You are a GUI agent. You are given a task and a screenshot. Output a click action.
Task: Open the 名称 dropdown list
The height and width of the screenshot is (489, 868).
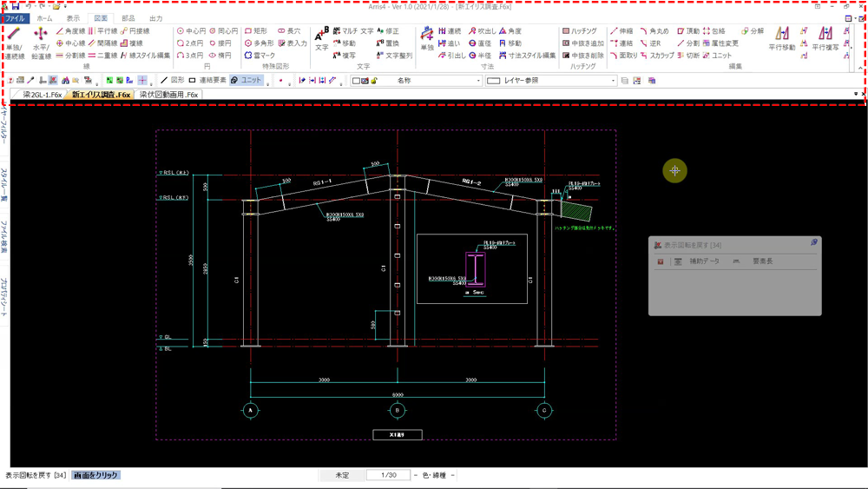click(x=478, y=81)
